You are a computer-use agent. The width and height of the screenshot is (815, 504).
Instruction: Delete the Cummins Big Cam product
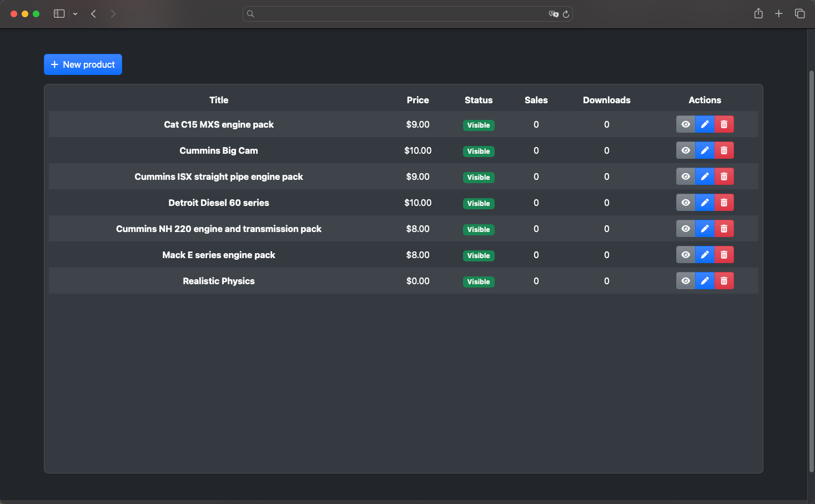724,150
